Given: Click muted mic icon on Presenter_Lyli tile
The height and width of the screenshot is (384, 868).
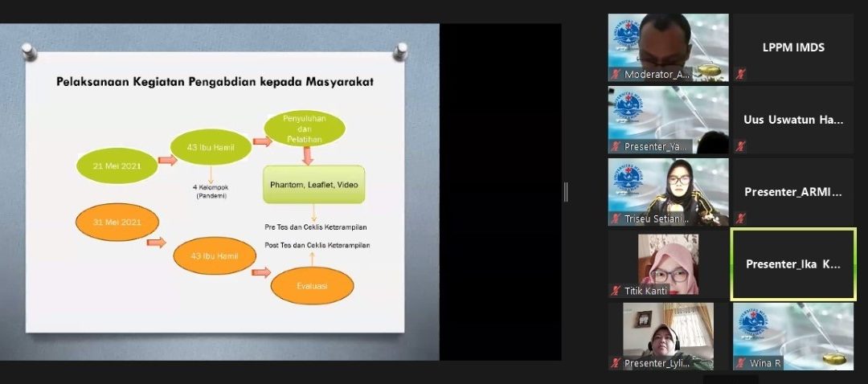Looking at the screenshot, I should pyautogui.click(x=615, y=364).
